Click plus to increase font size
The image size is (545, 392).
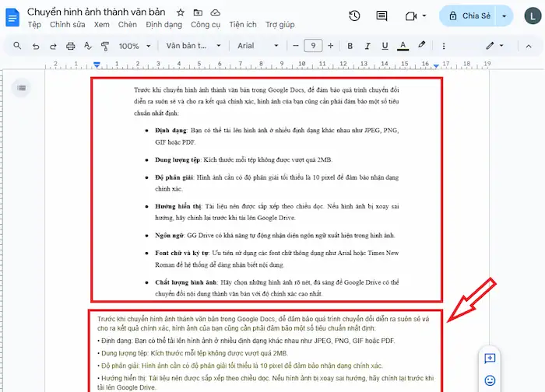330,46
